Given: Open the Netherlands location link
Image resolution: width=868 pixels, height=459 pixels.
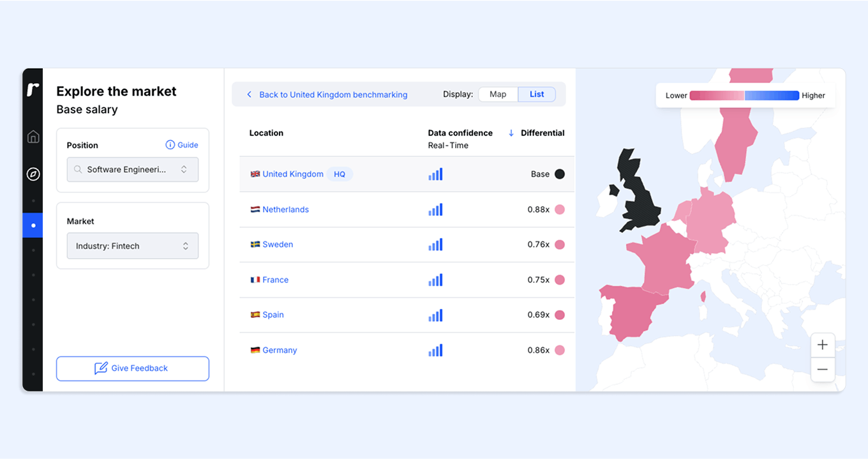Looking at the screenshot, I should [285, 209].
